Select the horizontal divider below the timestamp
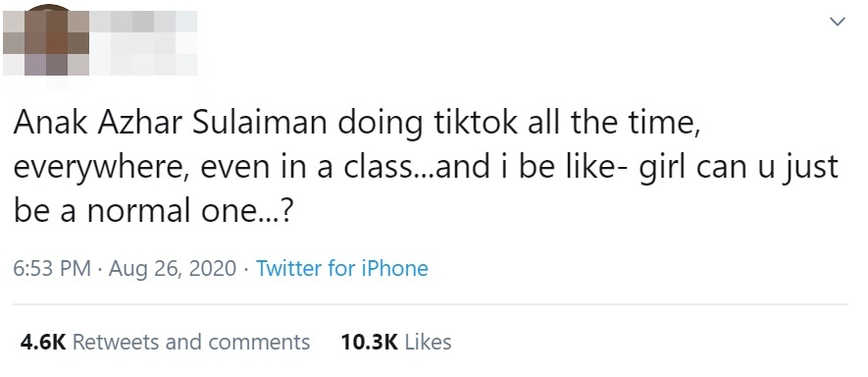 point(431,304)
